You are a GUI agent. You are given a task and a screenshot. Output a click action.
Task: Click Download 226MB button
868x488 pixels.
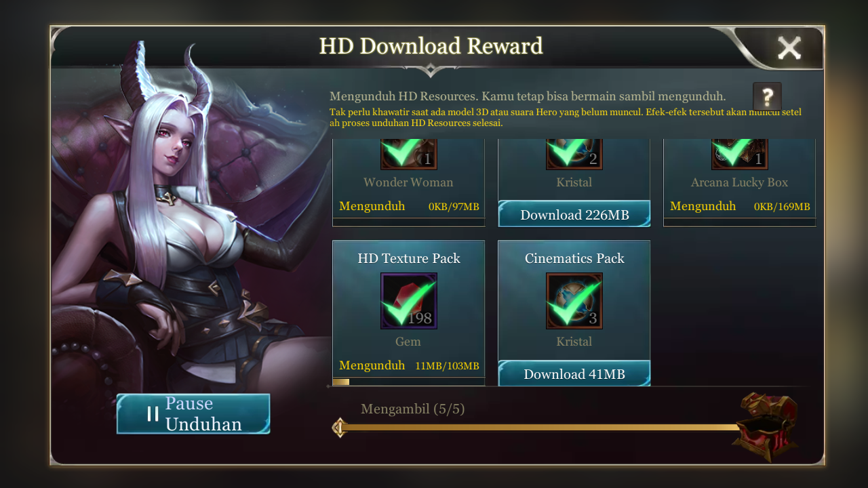tap(574, 214)
